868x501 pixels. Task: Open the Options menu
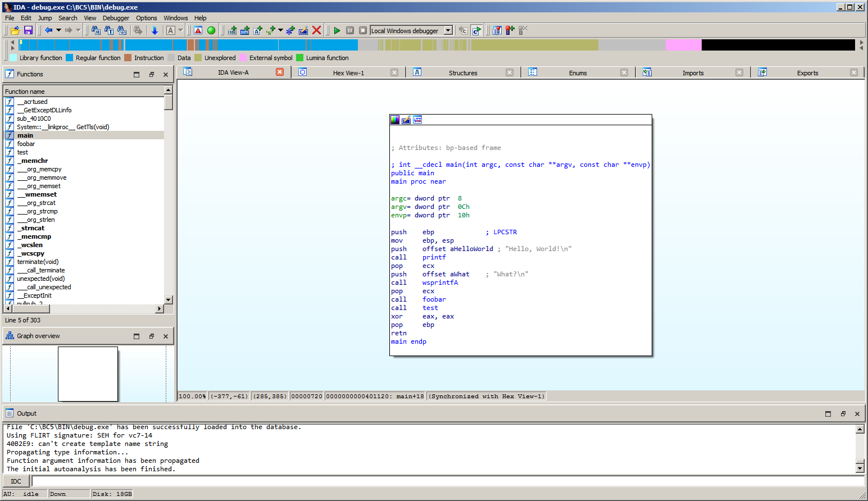click(147, 18)
